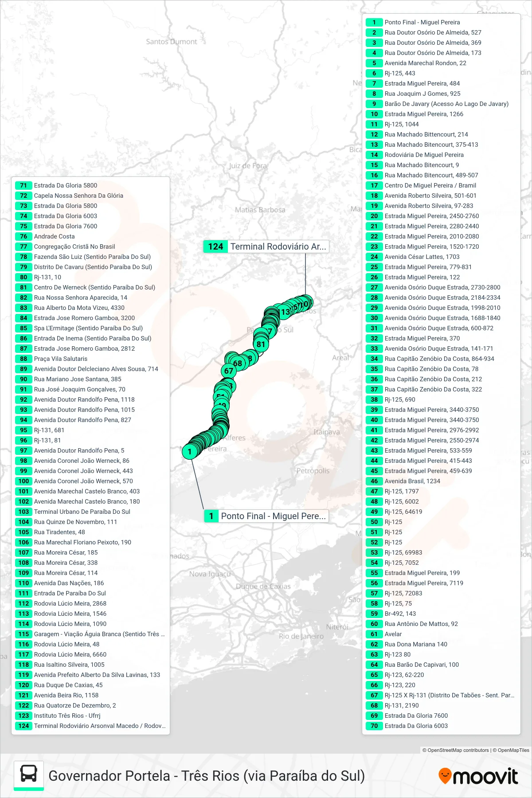The width and height of the screenshot is (532, 798).
Task: Select stop Avenida Marechal Rondon, 22
Action: point(416,63)
